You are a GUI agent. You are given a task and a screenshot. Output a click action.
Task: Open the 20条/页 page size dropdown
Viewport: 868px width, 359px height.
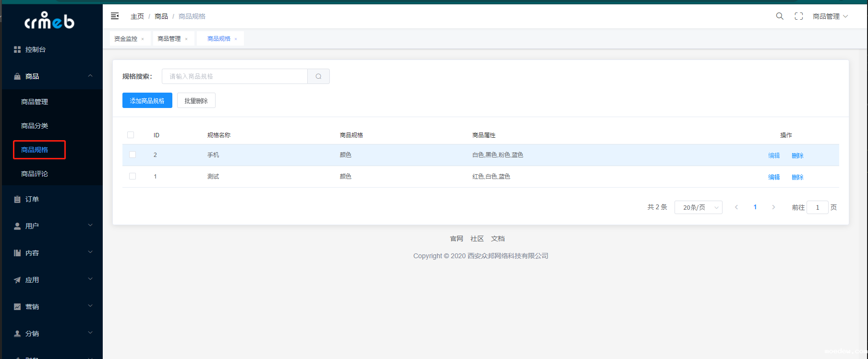click(x=698, y=207)
